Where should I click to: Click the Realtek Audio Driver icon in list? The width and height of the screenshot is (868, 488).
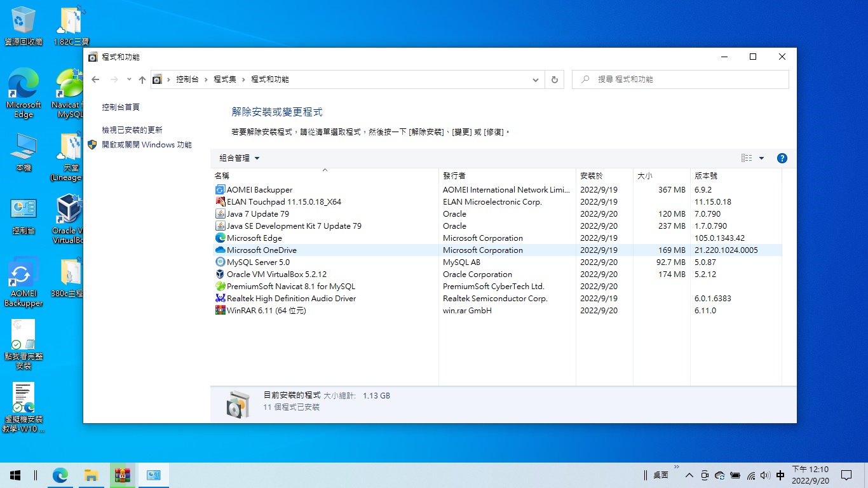click(x=220, y=298)
